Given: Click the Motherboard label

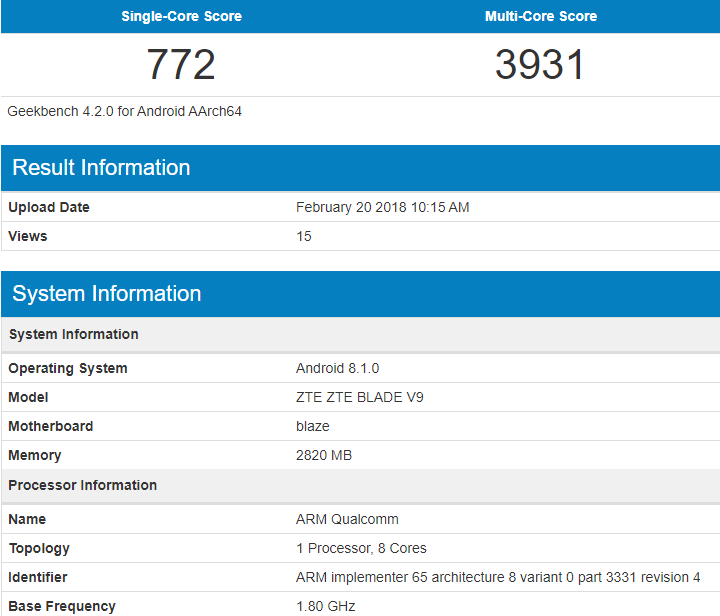Looking at the screenshot, I should coord(51,426).
